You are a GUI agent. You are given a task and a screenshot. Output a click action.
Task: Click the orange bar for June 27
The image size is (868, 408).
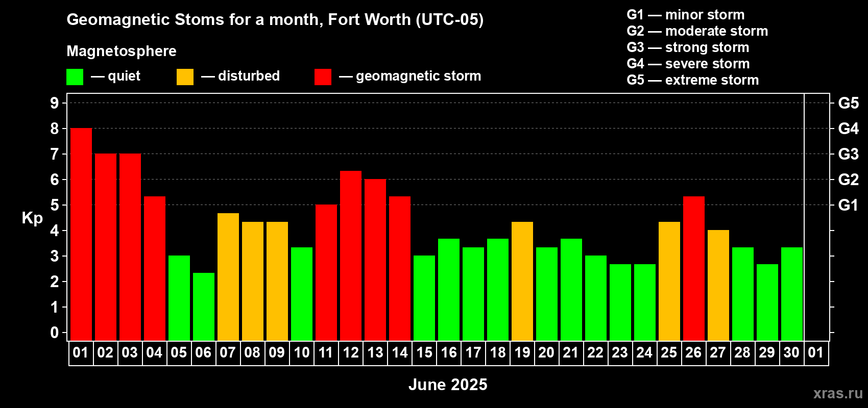[718, 285]
